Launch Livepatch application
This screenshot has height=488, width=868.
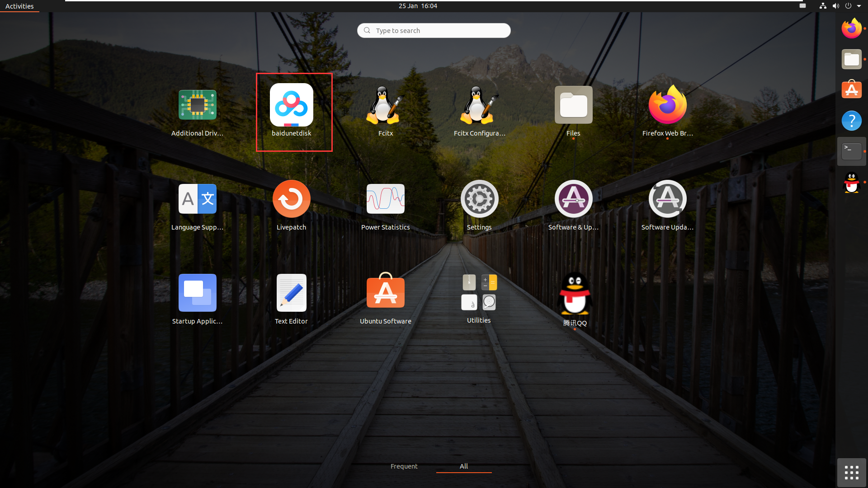tap(291, 199)
